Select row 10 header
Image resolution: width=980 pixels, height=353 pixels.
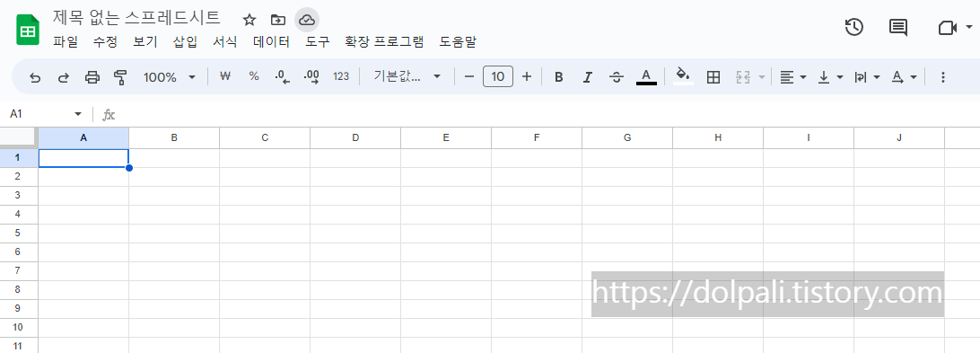[x=19, y=327]
